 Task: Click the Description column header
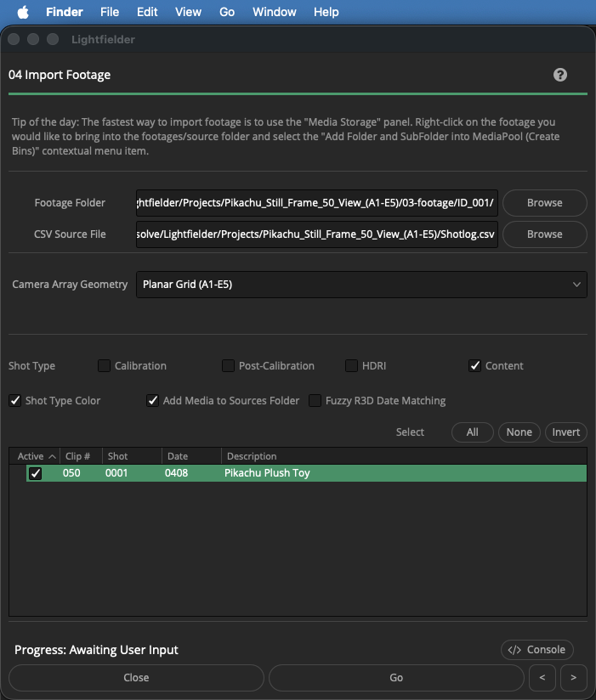coord(404,456)
